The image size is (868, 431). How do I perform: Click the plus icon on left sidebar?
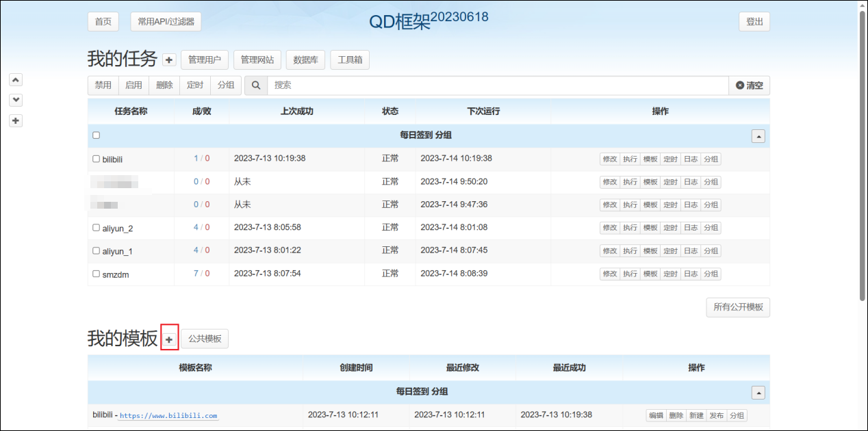click(x=16, y=121)
